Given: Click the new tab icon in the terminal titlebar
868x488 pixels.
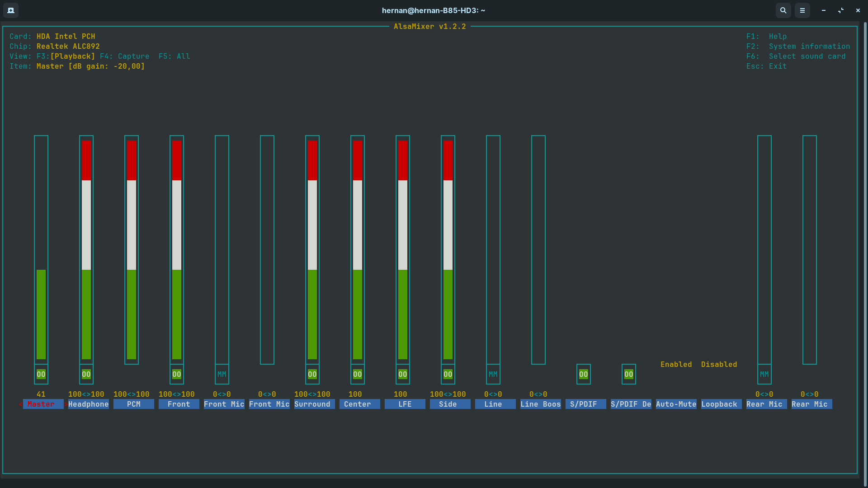Looking at the screenshot, I should [11, 10].
